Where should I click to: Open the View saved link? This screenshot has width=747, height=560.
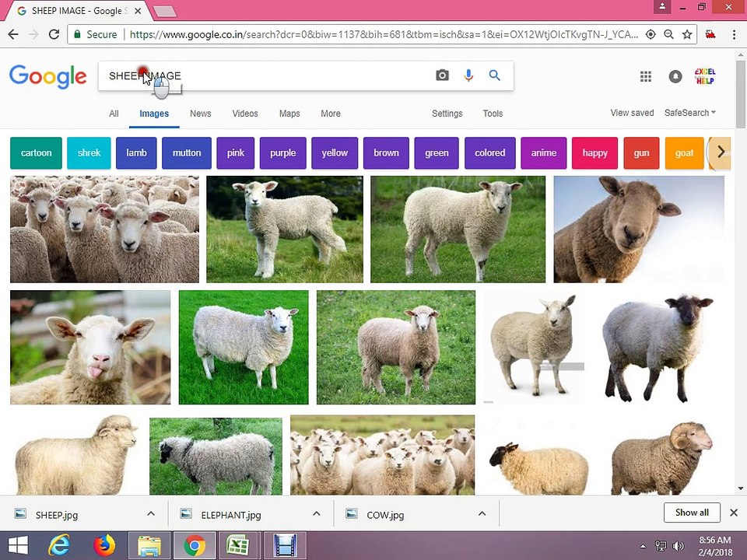click(x=632, y=113)
